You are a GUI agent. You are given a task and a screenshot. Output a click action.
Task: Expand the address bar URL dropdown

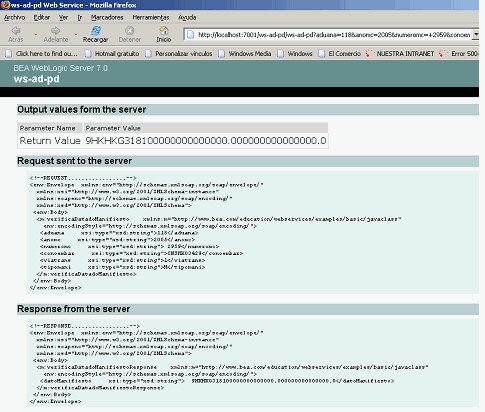pyautogui.click(x=476, y=34)
